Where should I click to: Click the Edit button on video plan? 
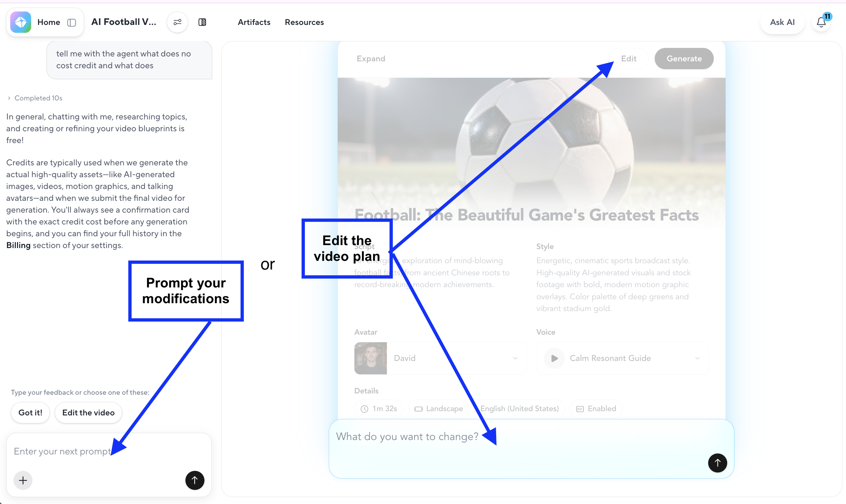[629, 58]
